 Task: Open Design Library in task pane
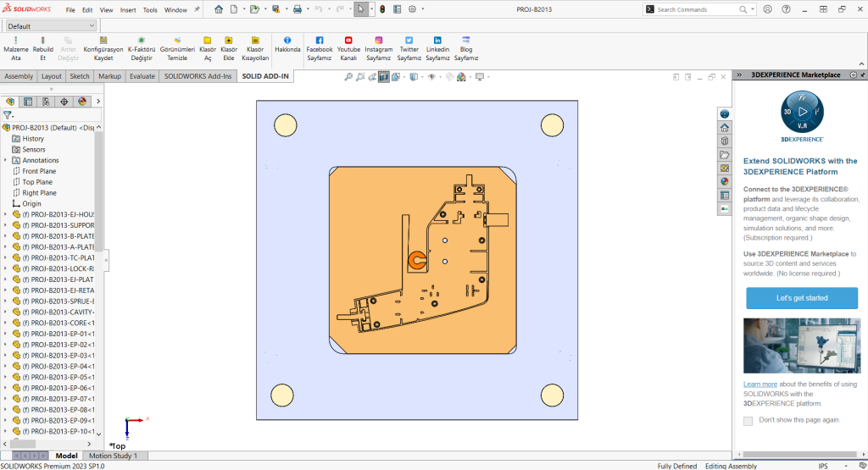pos(725,141)
